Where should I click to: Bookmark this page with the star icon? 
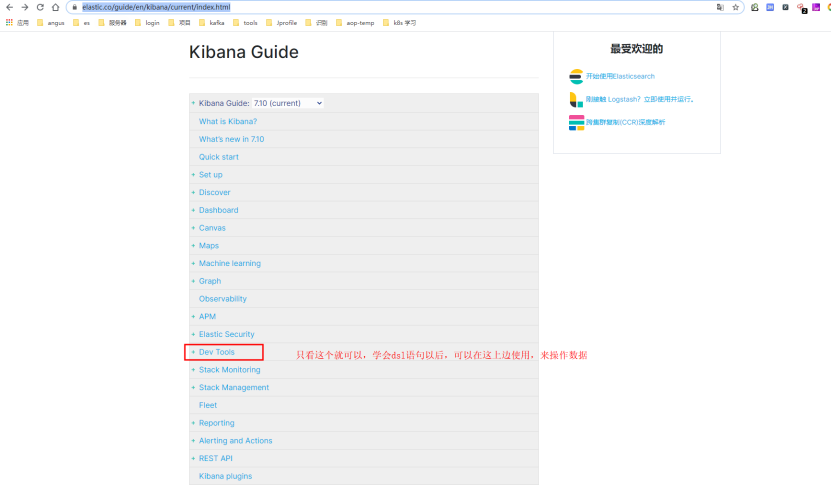click(736, 7)
